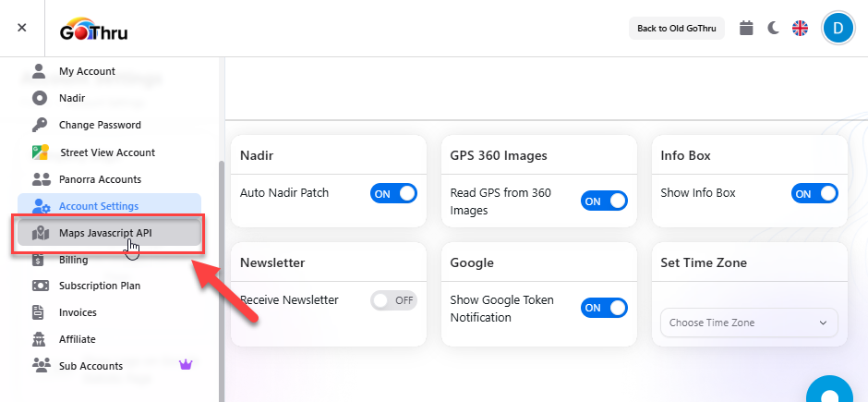This screenshot has width=868, height=402.
Task: Click Back to Old GoThru button
Action: (x=677, y=28)
